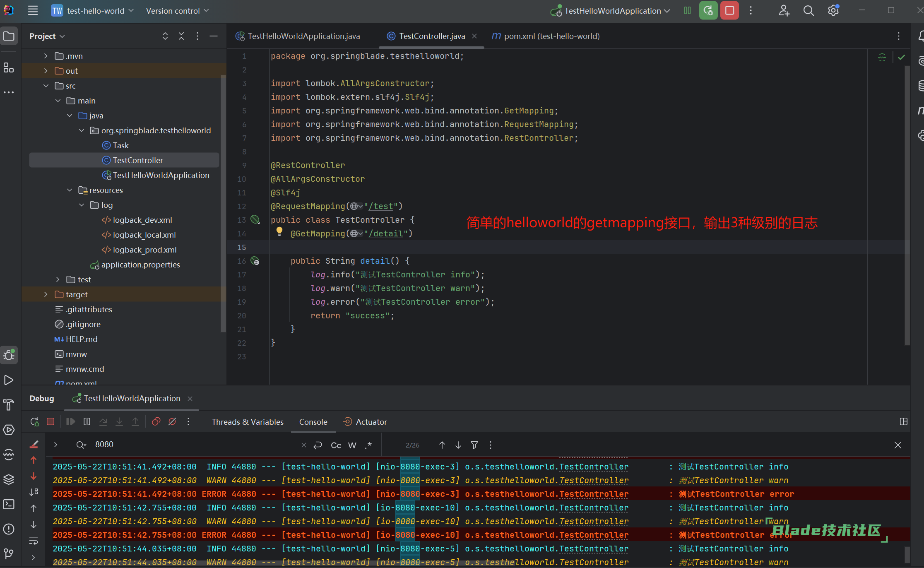Toggle Words (W) in console search
This screenshot has height=568, width=924.
352,445
